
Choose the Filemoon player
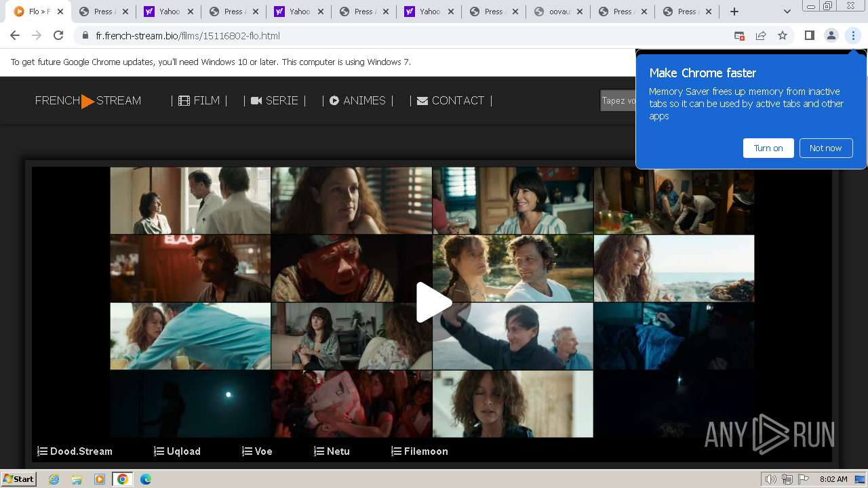420,451
